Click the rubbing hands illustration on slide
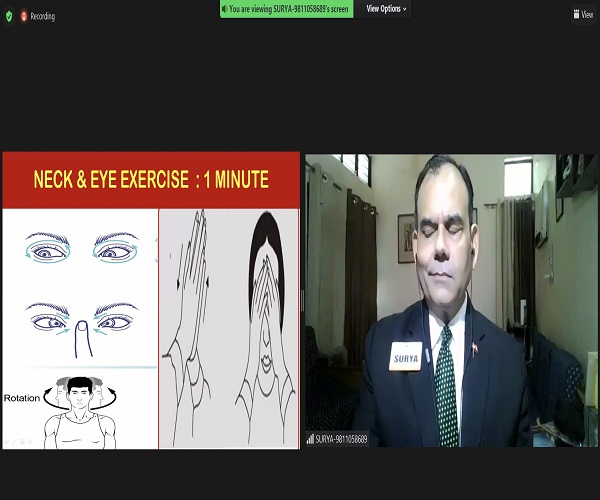600x500 pixels. 188,327
